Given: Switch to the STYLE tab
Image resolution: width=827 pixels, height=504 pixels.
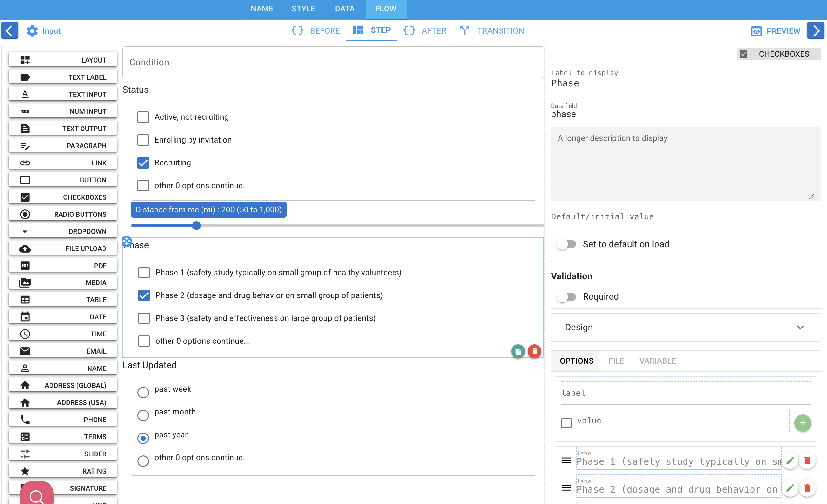Looking at the screenshot, I should click(303, 9).
